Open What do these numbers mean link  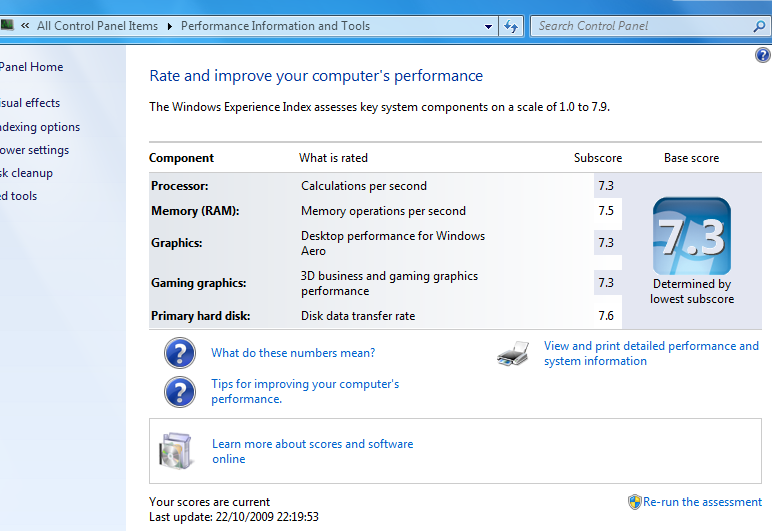tap(293, 353)
